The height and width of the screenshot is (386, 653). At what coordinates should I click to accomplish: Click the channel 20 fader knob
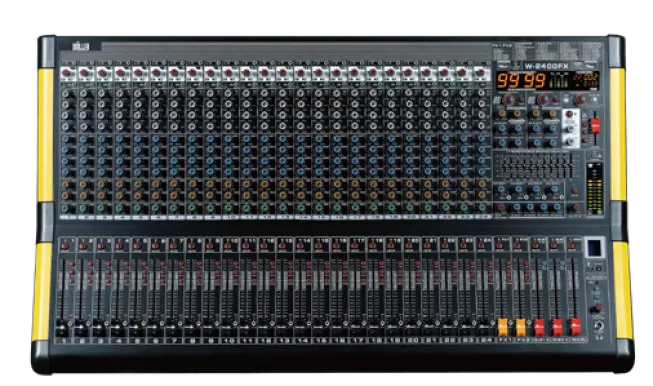click(411, 327)
